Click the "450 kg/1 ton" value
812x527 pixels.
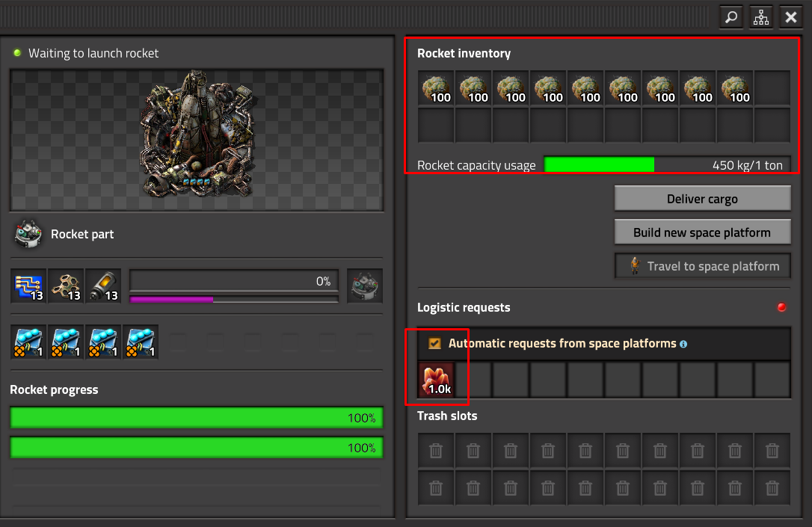[747, 165]
